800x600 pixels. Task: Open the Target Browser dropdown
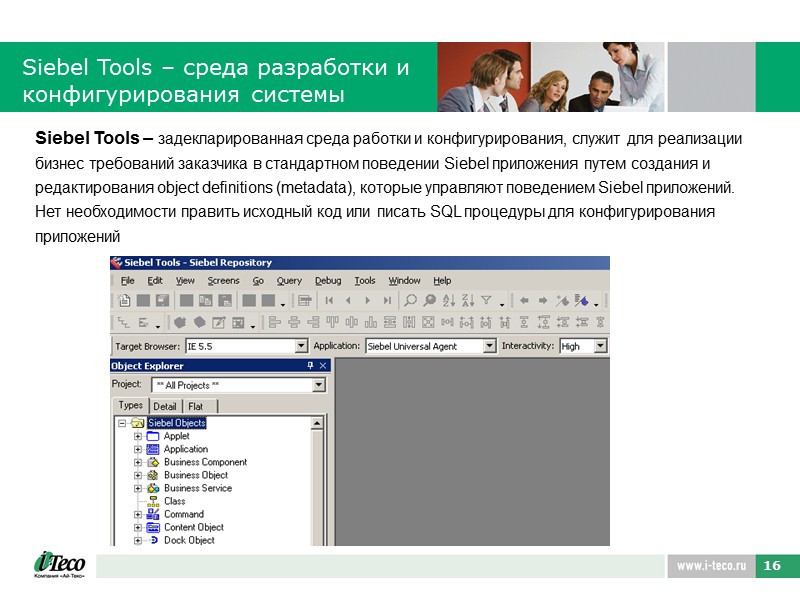(301, 346)
